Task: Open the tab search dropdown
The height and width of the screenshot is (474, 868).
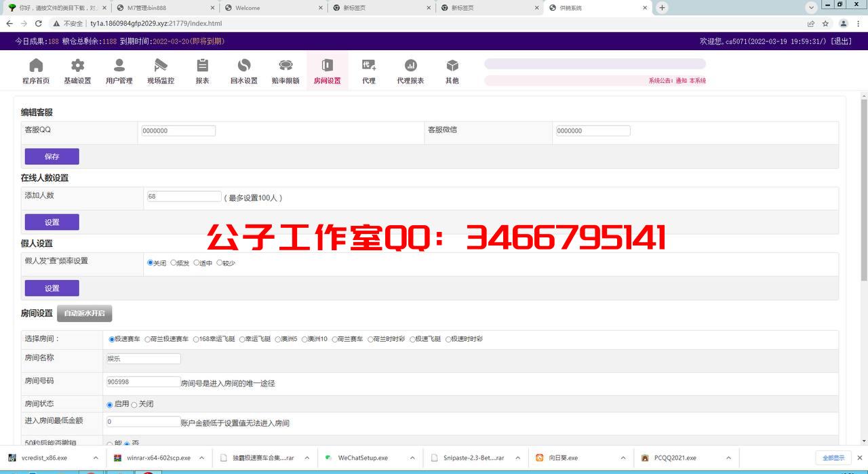Action: (x=811, y=7)
